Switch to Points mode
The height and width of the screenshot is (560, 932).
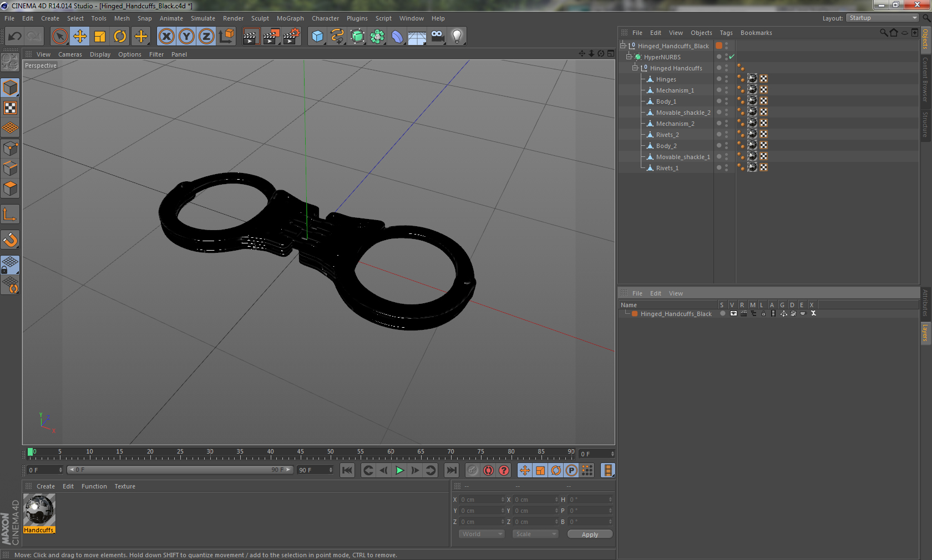point(11,148)
